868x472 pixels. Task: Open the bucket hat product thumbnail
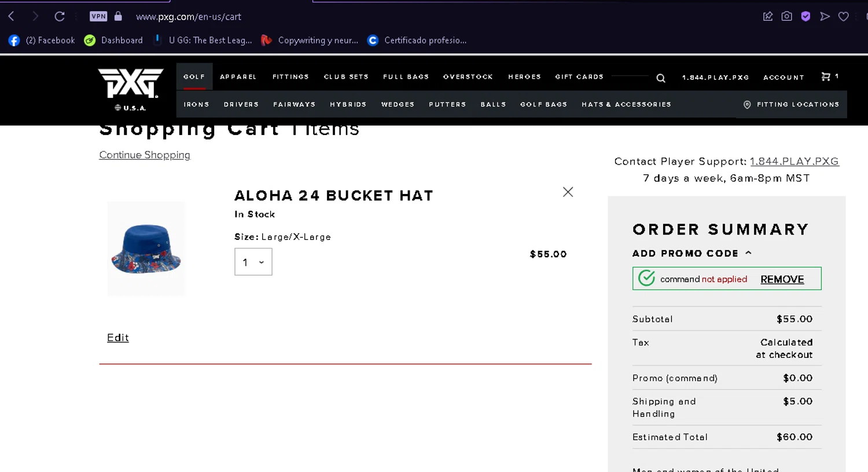pyautogui.click(x=146, y=248)
